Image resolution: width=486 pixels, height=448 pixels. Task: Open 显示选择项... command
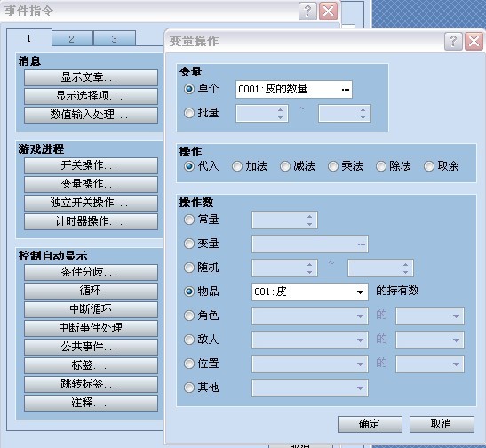click(91, 96)
